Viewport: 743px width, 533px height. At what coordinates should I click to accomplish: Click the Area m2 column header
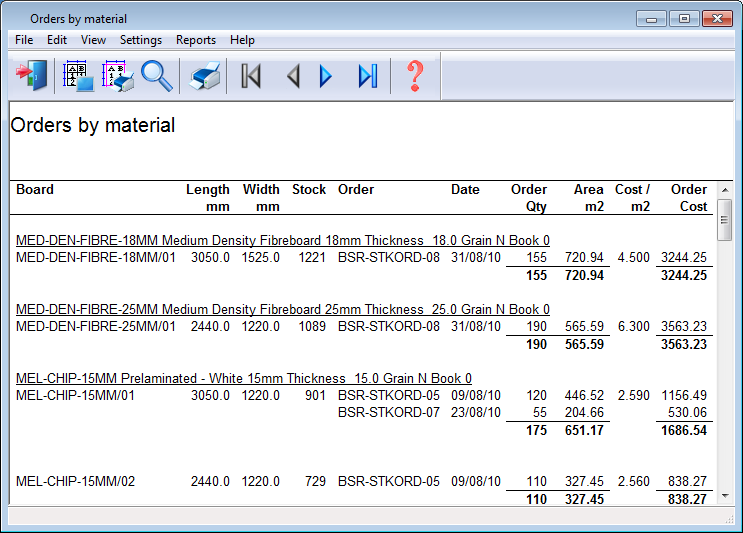pos(589,198)
